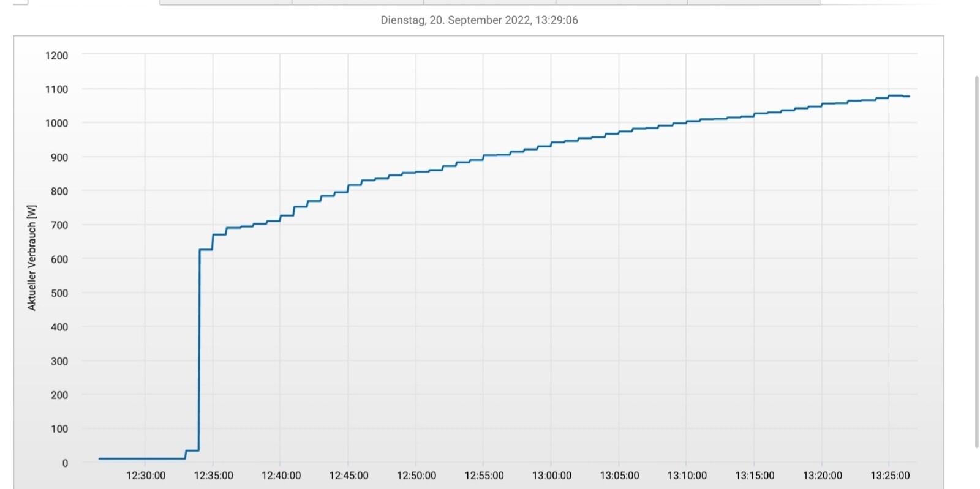Select the 12:45:00 time axis label

(x=349, y=476)
